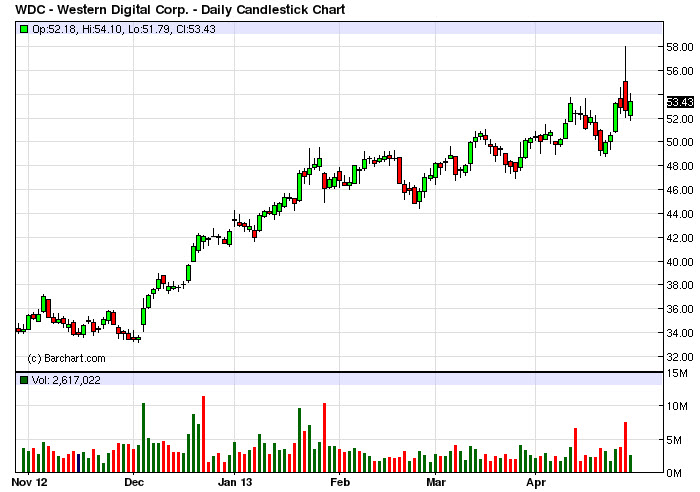The width and height of the screenshot is (700, 492).
Task: Click the current price tag 53.43
Action: (680, 102)
